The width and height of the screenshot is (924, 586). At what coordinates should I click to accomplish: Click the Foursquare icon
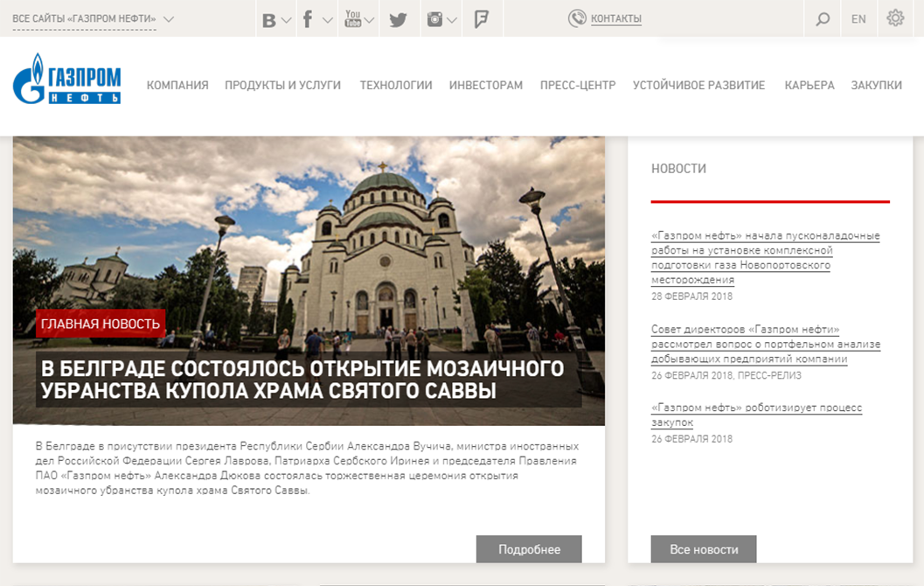coord(480,17)
